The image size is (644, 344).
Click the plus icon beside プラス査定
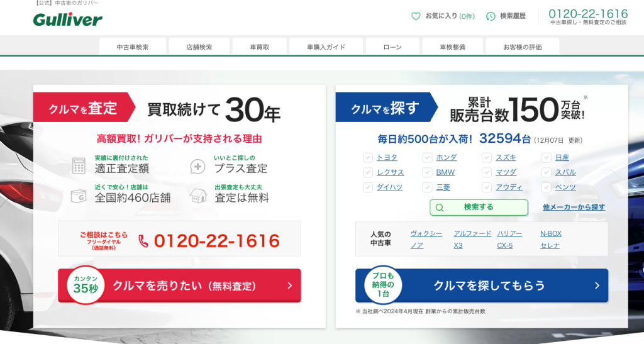(197, 166)
